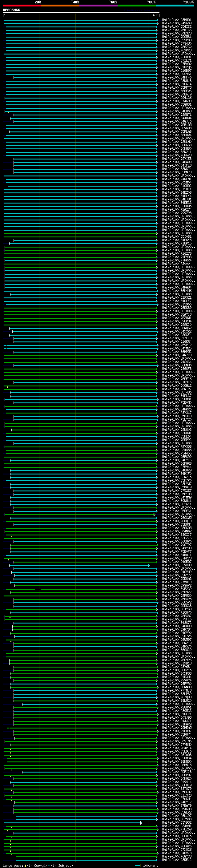Click the UniRef100_Q9PUG0 entry label
This screenshot has height=868, width=197.
click(x=176, y=596)
